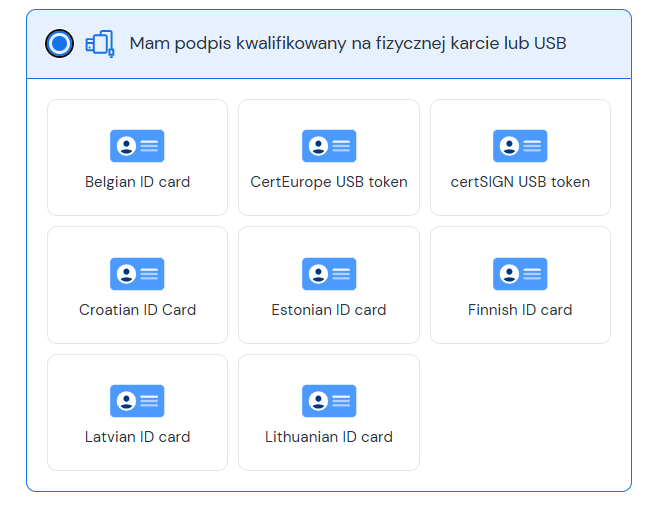
Task: Click the Estonian ID card icon
Action: pos(329,274)
